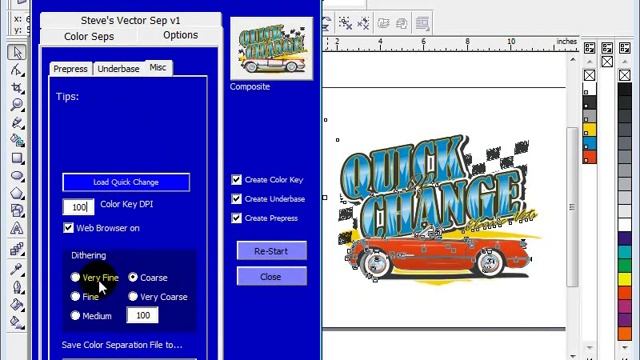Open the Underbase sub-tab

point(118,69)
